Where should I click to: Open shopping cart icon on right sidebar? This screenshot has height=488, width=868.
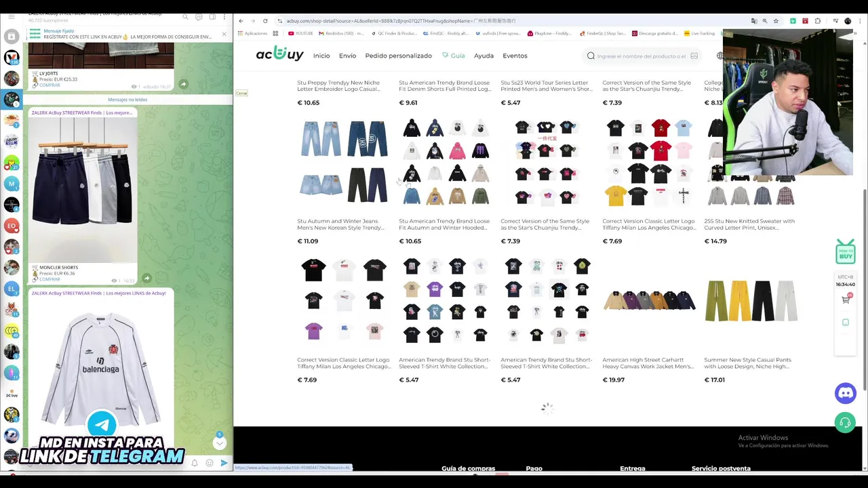(846, 299)
